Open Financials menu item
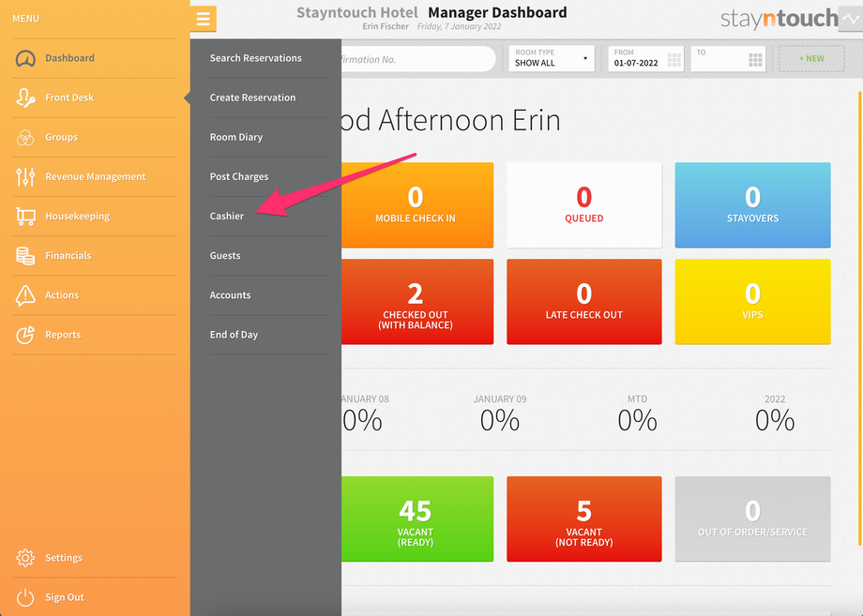Image resolution: width=863 pixels, height=616 pixels. coord(68,256)
